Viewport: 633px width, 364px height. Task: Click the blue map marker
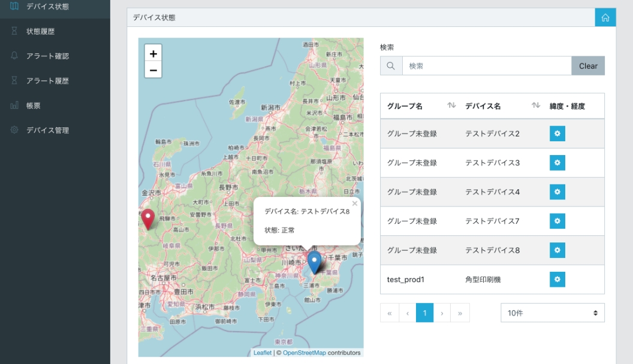coord(314,262)
